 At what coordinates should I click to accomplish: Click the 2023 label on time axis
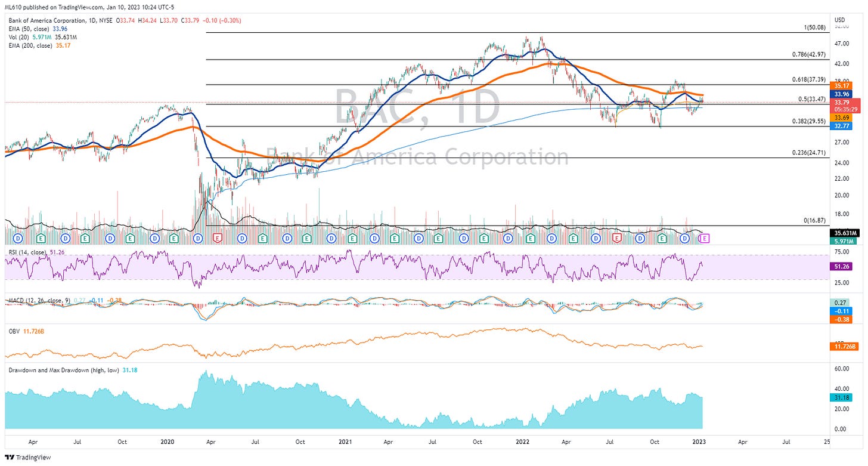point(698,442)
